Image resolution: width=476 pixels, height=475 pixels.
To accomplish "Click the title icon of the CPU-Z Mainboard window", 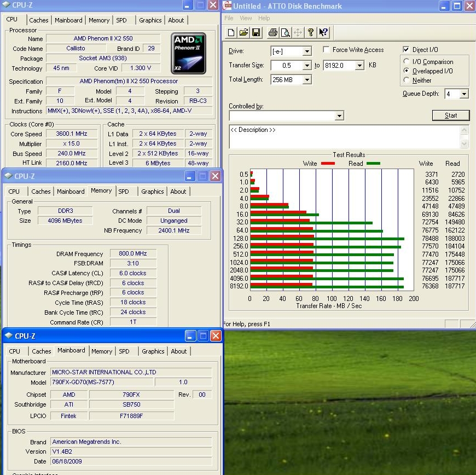I will point(9,335).
